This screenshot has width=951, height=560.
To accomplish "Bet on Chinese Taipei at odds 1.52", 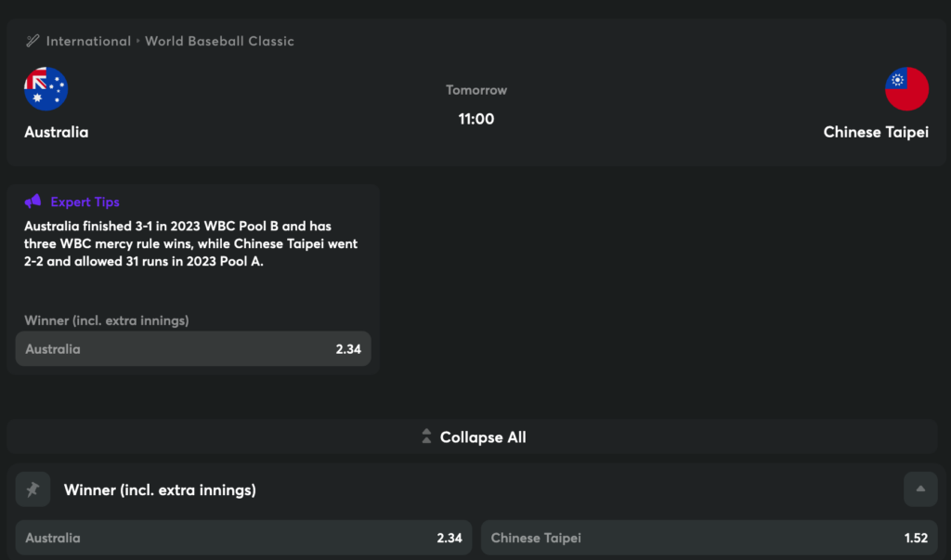I will point(710,538).
